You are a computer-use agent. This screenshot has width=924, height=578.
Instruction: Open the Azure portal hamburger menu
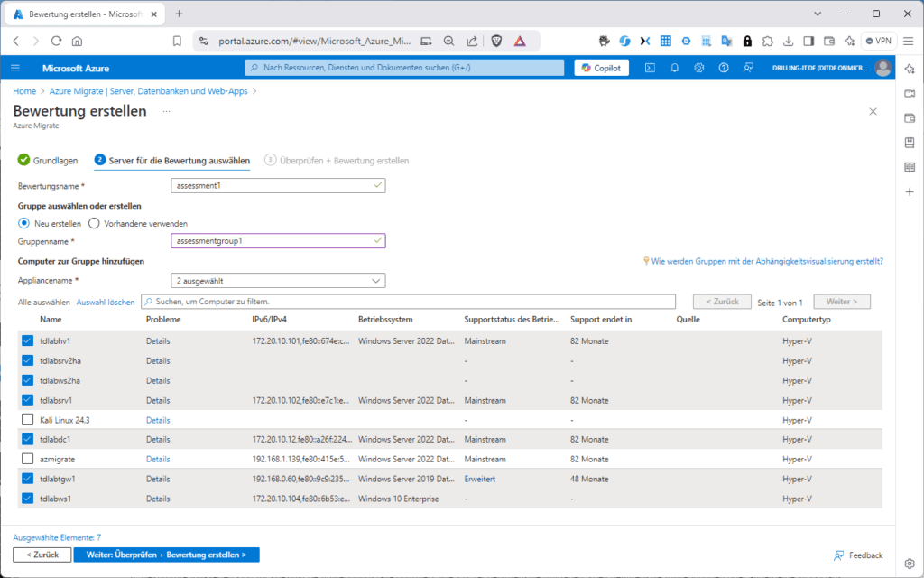point(15,68)
